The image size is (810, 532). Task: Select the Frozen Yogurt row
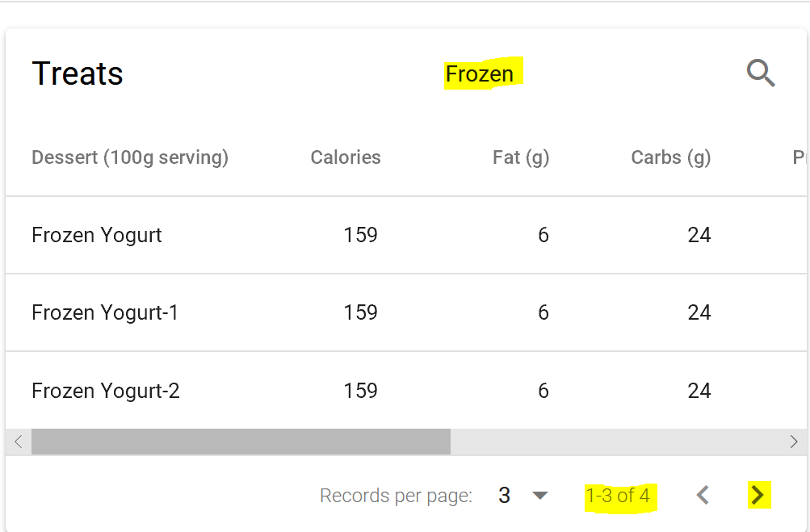[x=406, y=235]
